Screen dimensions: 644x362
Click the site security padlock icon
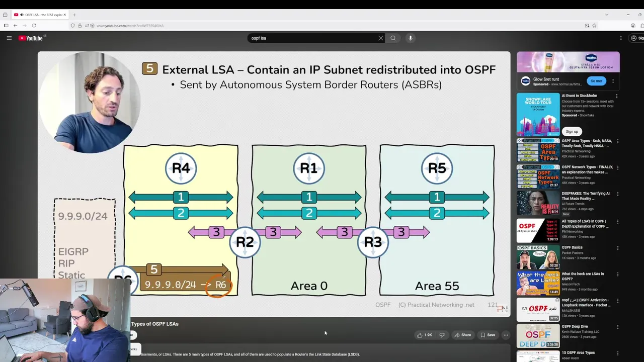pyautogui.click(x=79, y=26)
